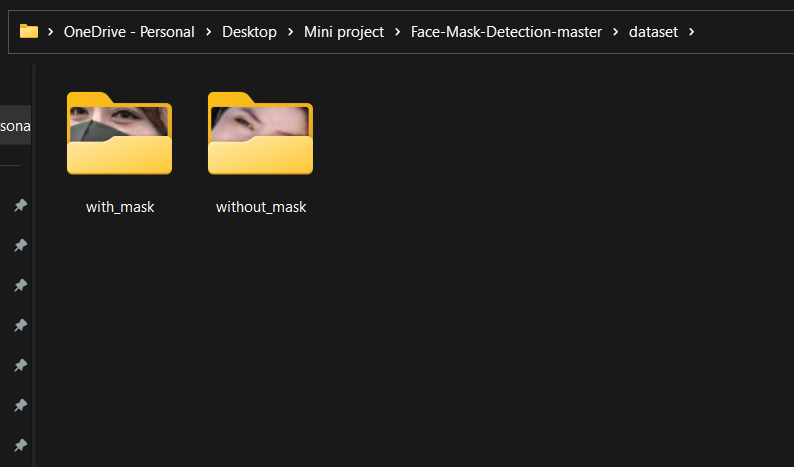Image resolution: width=794 pixels, height=467 pixels.
Task: Jump to the Mini project breadcrumb
Action: pyautogui.click(x=344, y=32)
